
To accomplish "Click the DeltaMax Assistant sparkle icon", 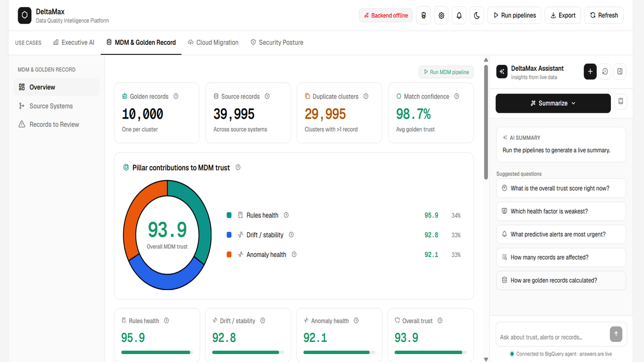I will [502, 72].
